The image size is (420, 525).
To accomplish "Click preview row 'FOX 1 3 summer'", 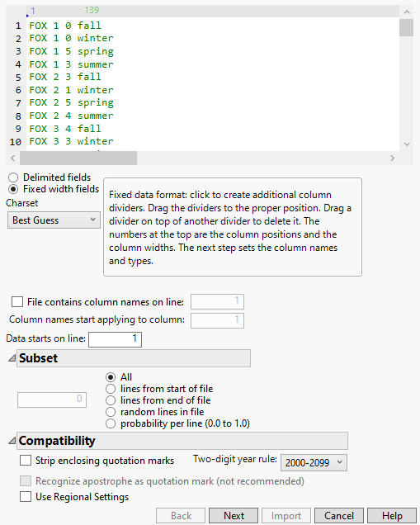I will (x=71, y=64).
